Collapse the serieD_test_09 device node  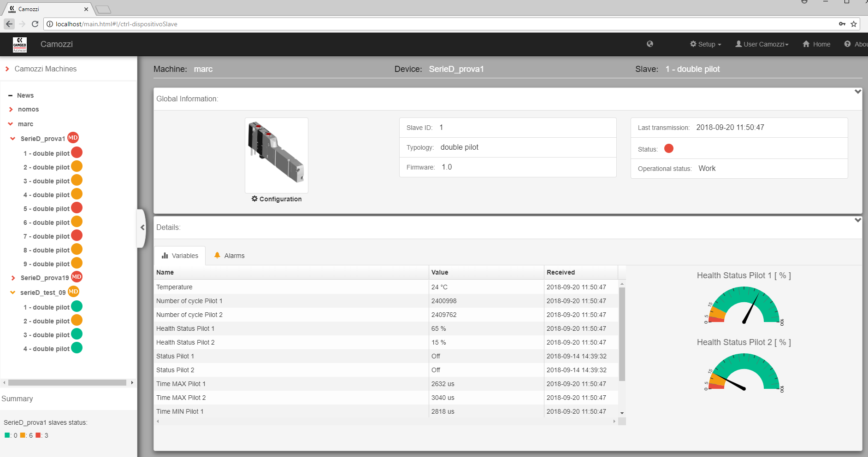[13, 293]
